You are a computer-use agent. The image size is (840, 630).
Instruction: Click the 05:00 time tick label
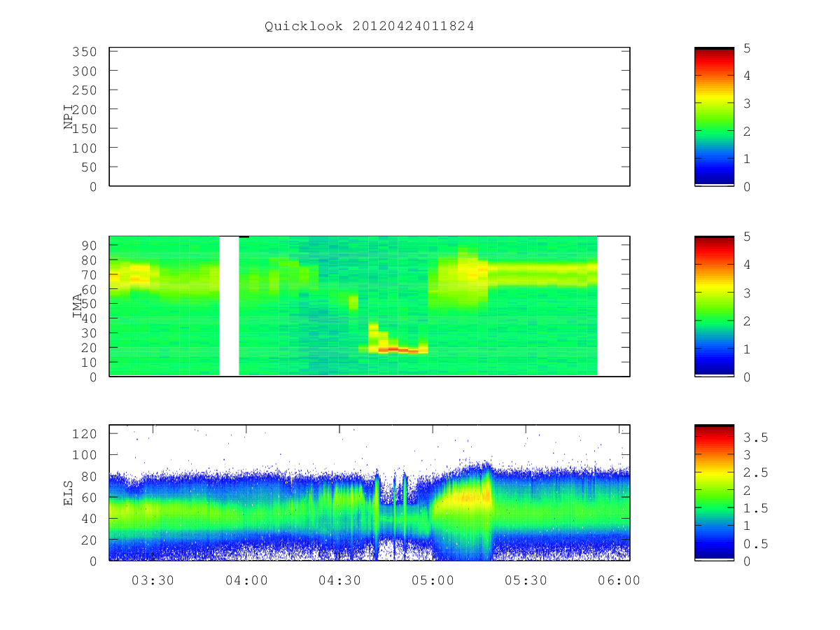[433, 580]
